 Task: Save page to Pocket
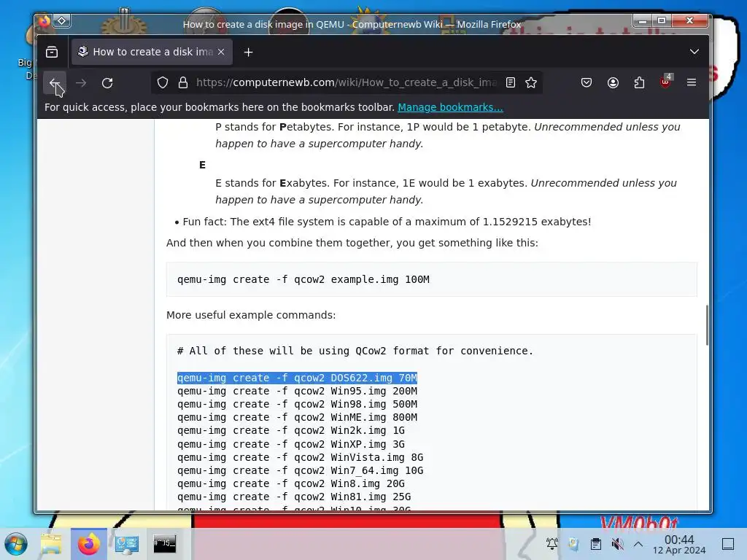click(x=587, y=83)
